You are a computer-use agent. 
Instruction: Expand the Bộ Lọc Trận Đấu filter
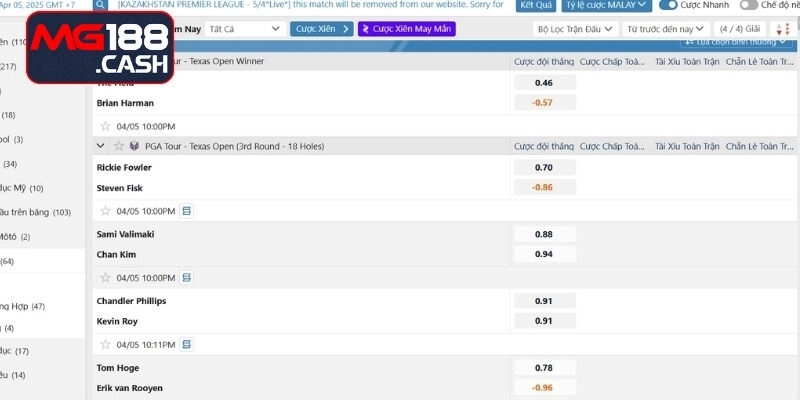[574, 29]
